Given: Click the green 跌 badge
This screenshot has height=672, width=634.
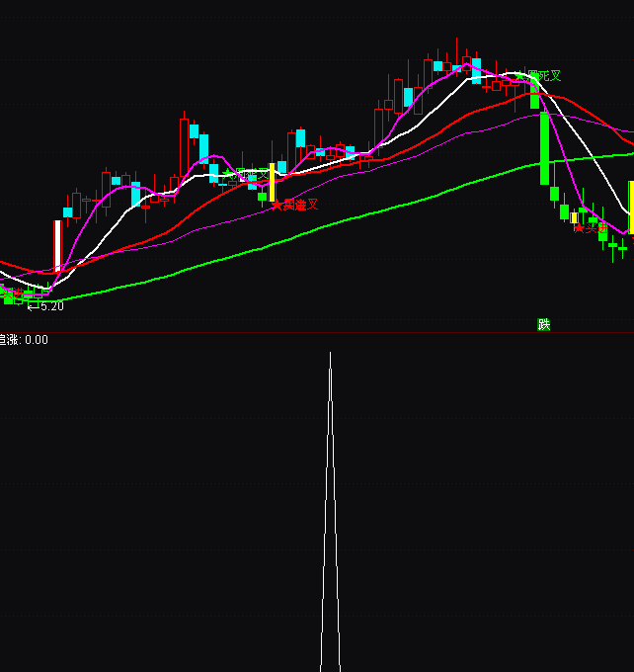Looking at the screenshot, I should click(x=543, y=324).
